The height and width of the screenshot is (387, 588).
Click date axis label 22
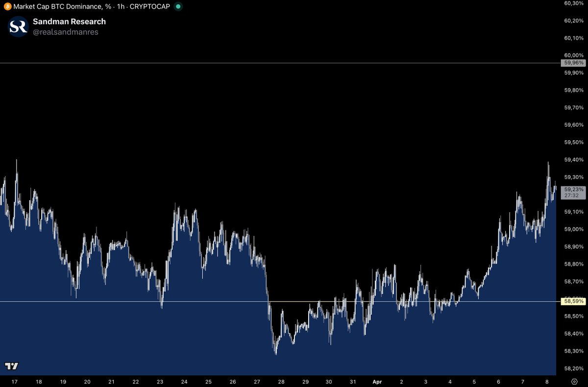coord(136,382)
